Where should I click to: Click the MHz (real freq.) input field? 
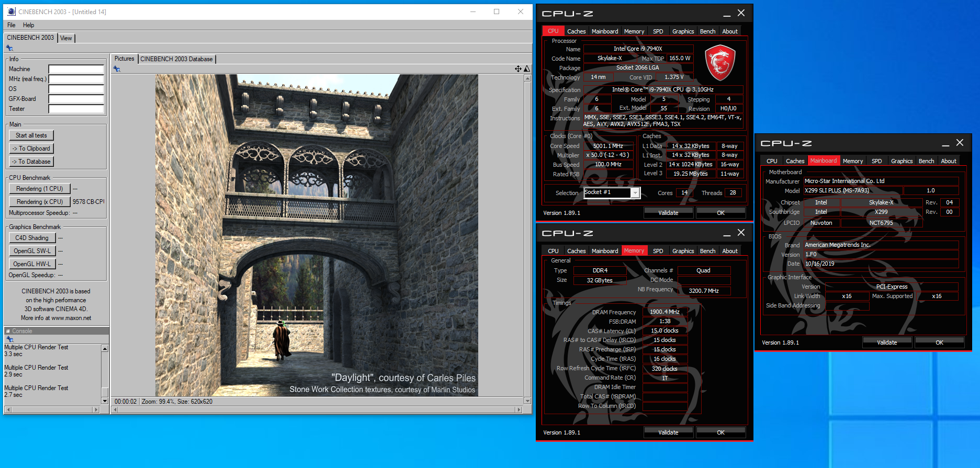(x=76, y=79)
